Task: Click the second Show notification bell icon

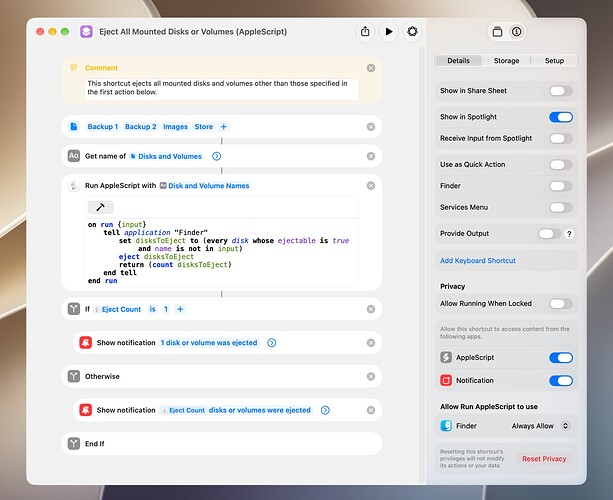Action: point(86,410)
